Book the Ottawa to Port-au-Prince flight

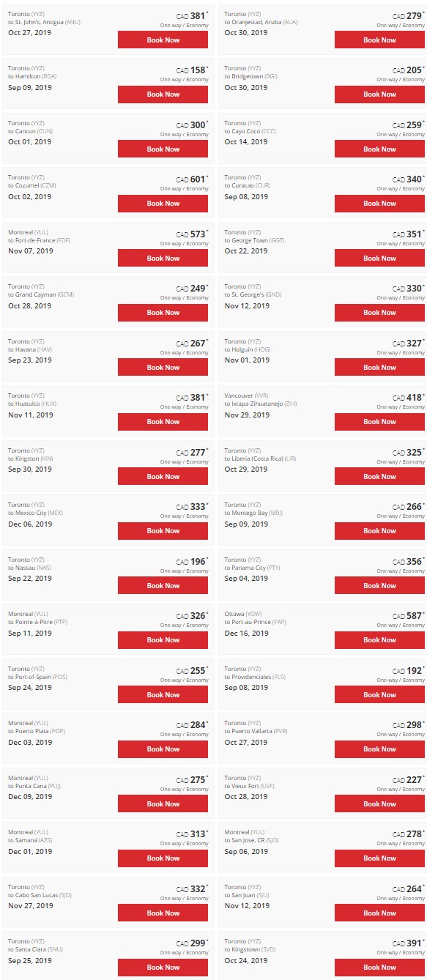point(379,640)
